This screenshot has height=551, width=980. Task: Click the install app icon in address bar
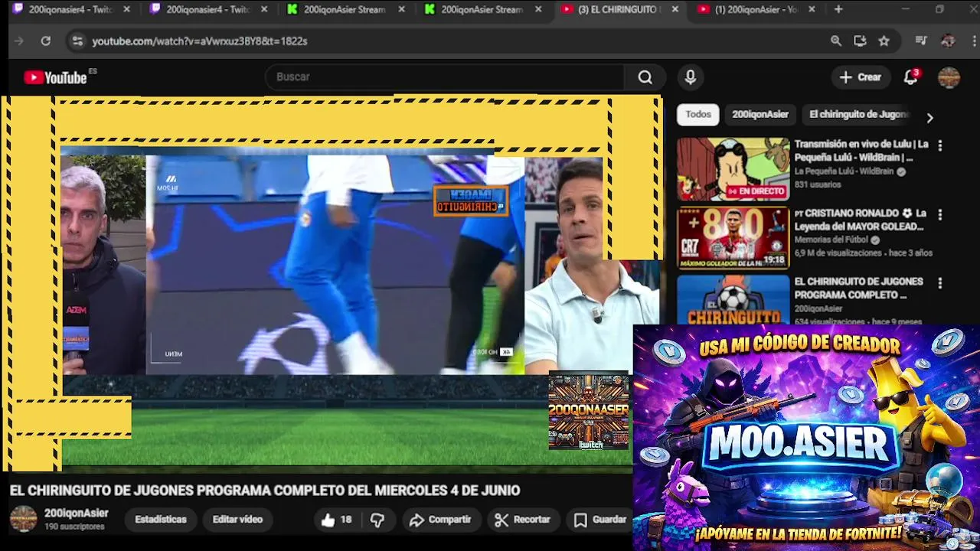click(x=860, y=41)
